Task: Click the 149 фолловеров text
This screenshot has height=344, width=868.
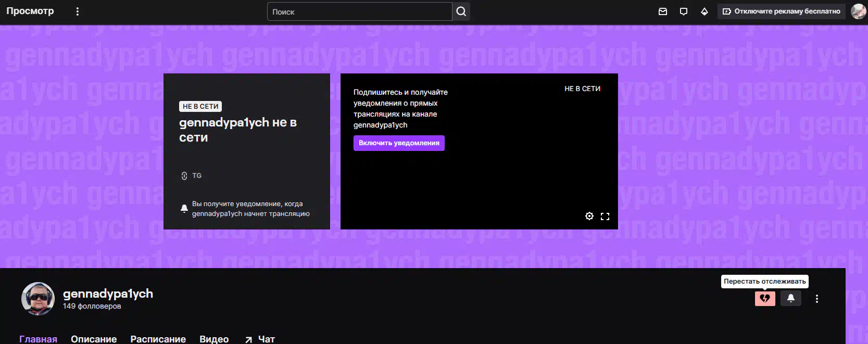Action: 92,306
